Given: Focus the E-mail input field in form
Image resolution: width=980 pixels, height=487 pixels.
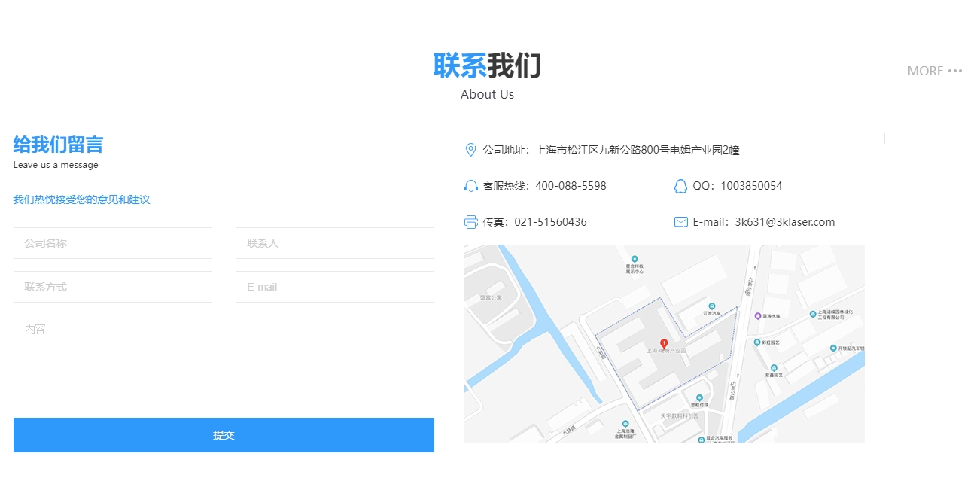Looking at the screenshot, I should coord(334,287).
